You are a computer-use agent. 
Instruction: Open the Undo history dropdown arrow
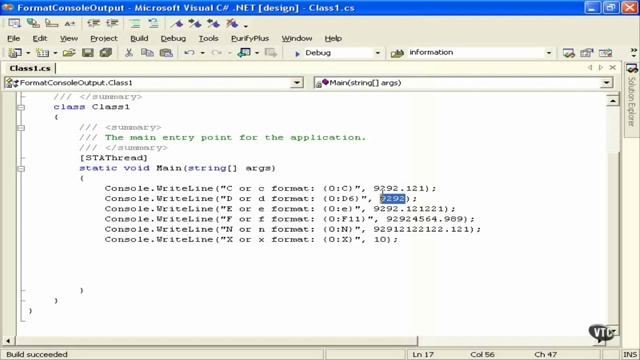202,53
